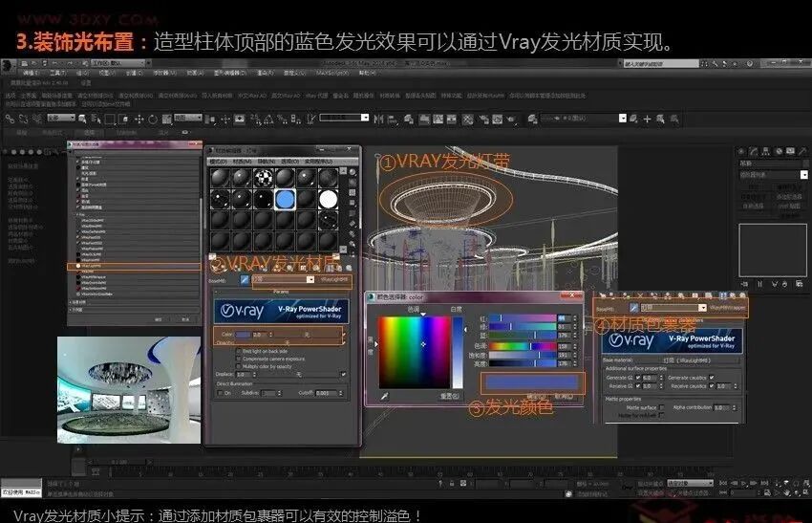The height and width of the screenshot is (523, 812).
Task: Open the last menu in Material Editor menu bar
Action: point(316,162)
